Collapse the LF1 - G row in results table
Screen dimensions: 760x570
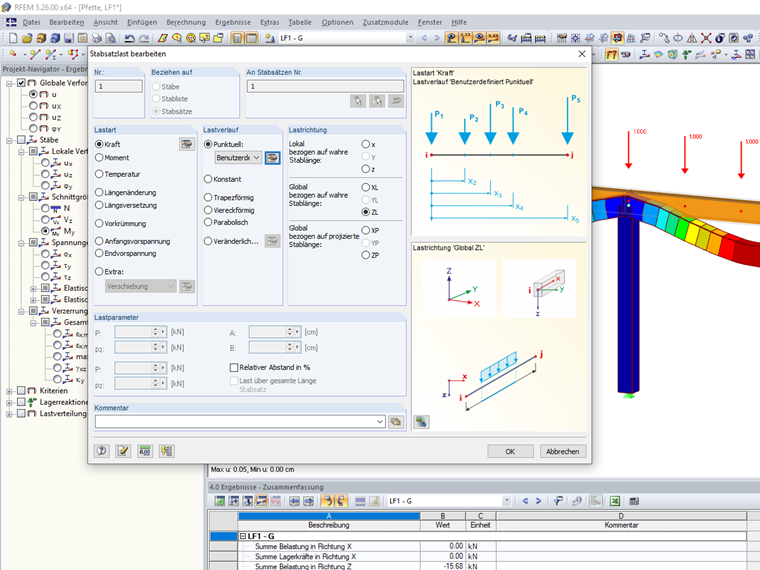243,536
